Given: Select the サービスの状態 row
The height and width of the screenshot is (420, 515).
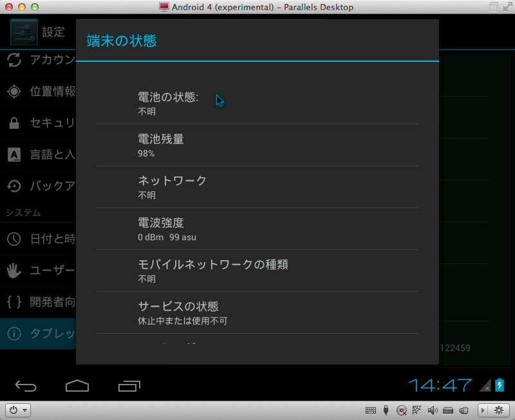Looking at the screenshot, I should 257,312.
